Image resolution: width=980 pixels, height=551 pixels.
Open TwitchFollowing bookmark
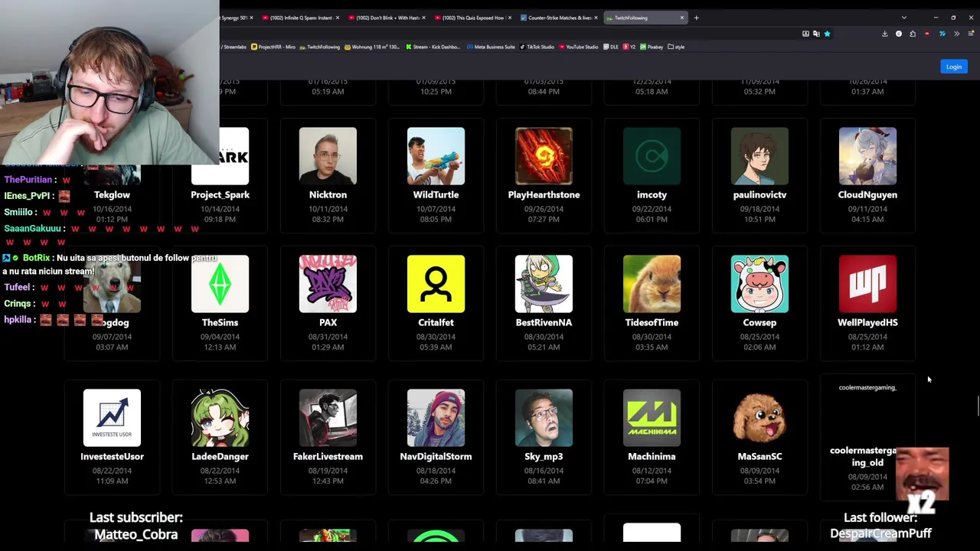point(320,47)
